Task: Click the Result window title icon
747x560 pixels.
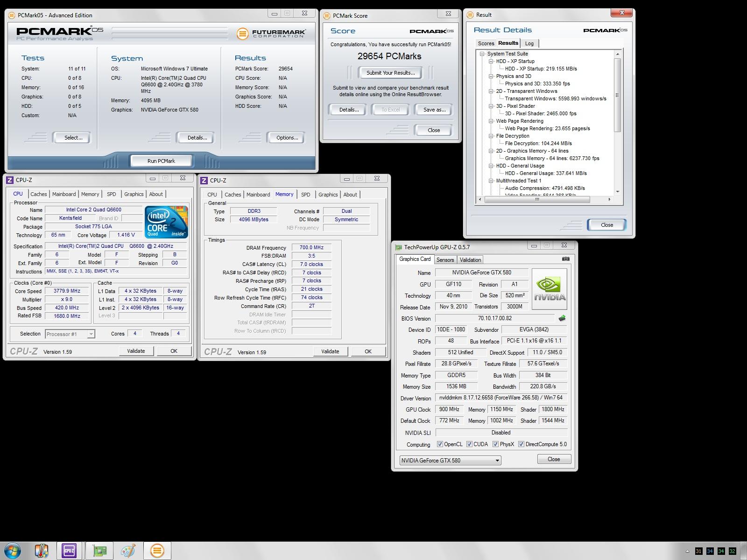Action: 470,14
